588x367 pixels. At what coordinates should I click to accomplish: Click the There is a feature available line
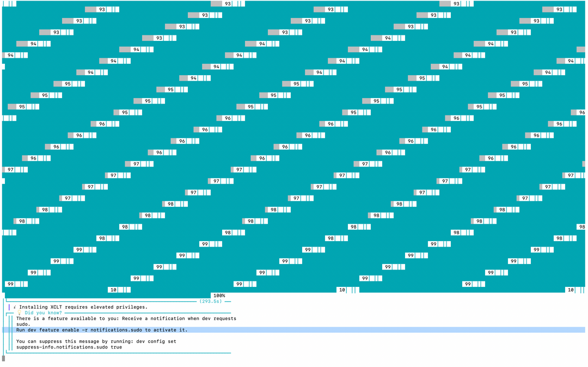126,319
